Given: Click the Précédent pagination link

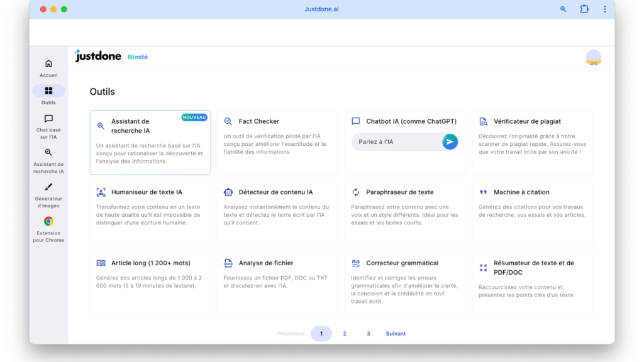Looking at the screenshot, I should pos(291,334).
